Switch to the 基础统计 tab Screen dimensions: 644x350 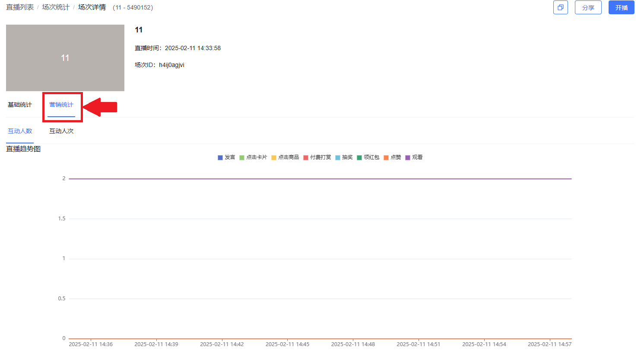coord(20,105)
